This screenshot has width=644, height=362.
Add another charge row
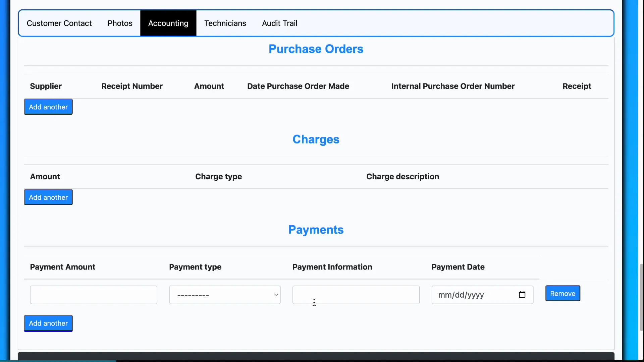pos(48,197)
